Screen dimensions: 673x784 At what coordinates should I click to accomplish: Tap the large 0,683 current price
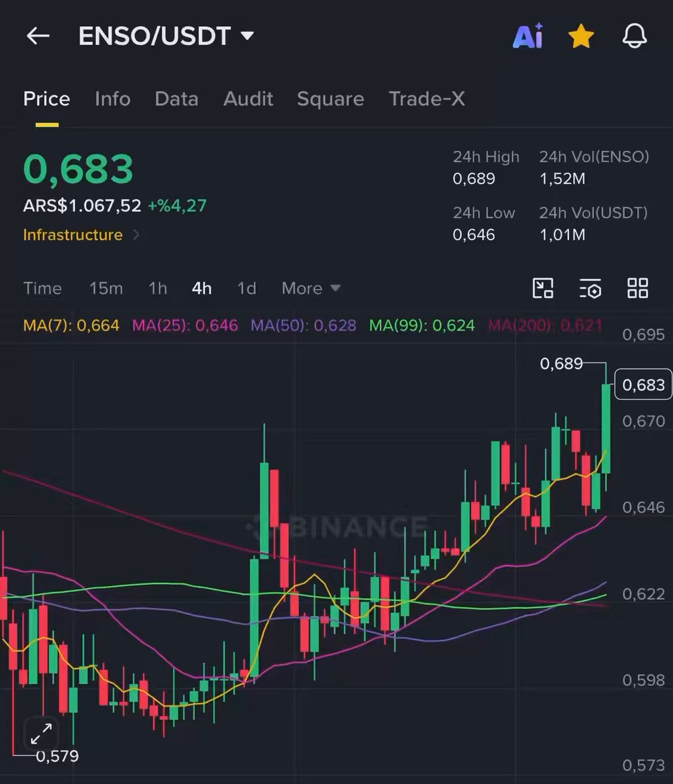click(78, 169)
